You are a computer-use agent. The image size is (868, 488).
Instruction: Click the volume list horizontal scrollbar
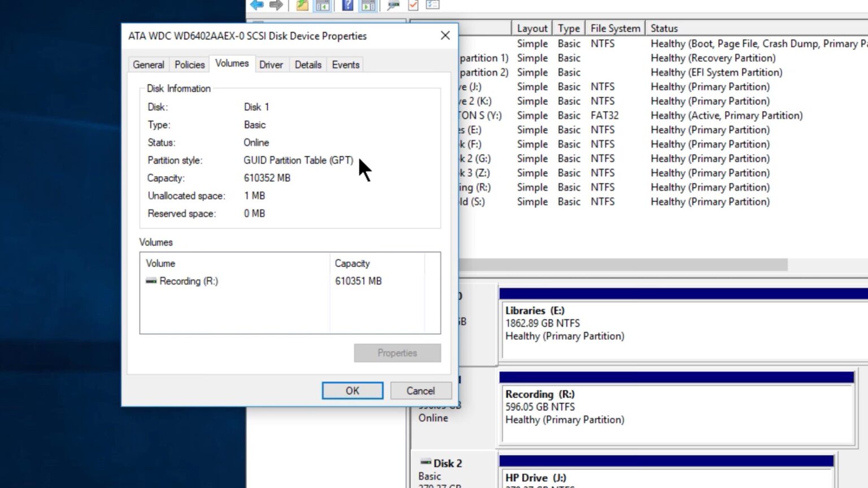click(x=624, y=265)
